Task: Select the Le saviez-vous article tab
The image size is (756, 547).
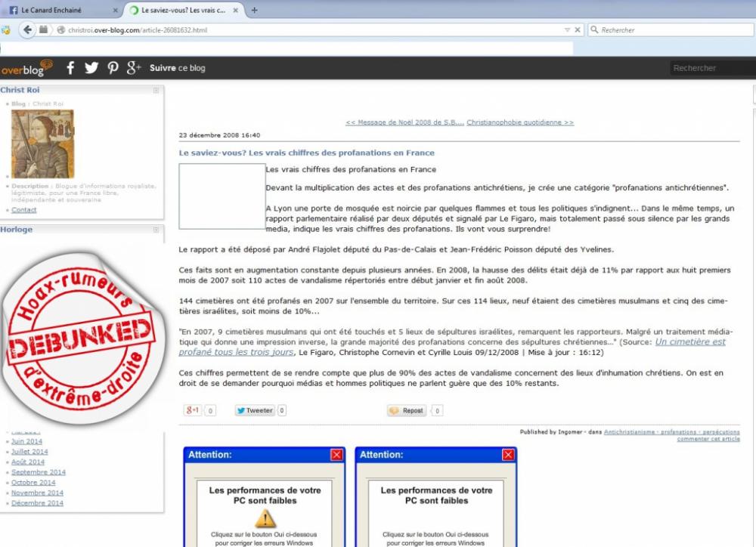Action: [184, 10]
